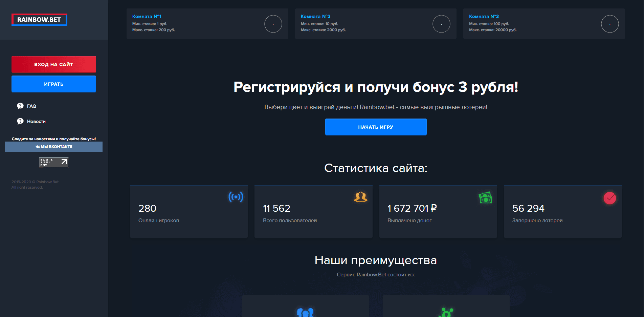
Task: Click the VK logo inside МЫ ВКОНТАКТЕ button
Action: pyautogui.click(x=37, y=147)
